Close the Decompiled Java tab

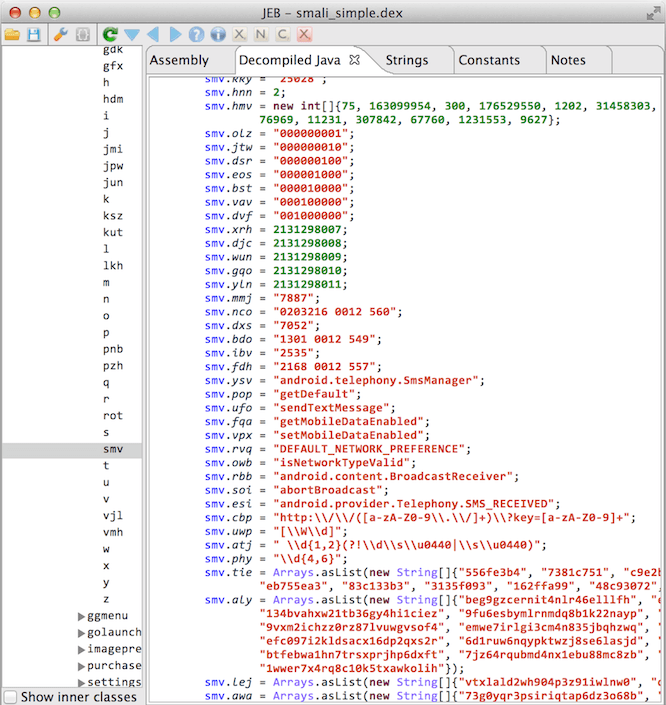(x=355, y=60)
